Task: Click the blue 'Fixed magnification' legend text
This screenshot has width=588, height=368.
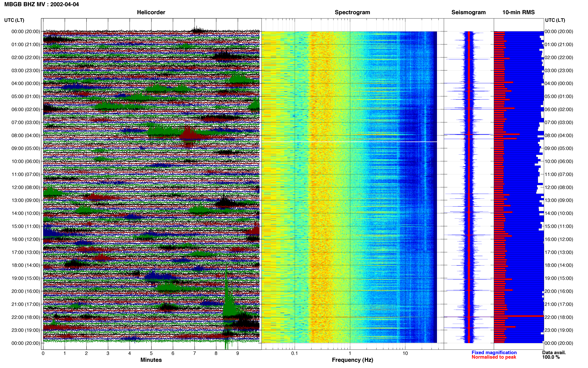Action: click(x=494, y=352)
